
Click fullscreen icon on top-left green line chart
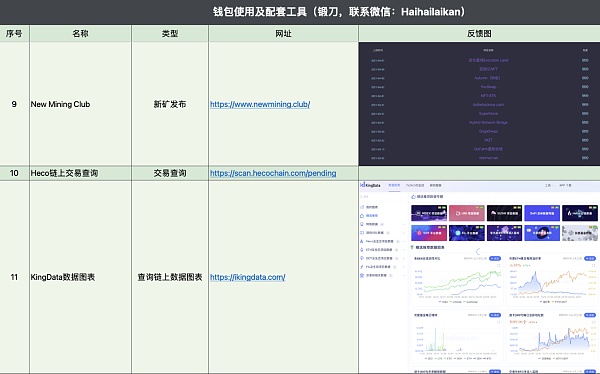(x=498, y=265)
